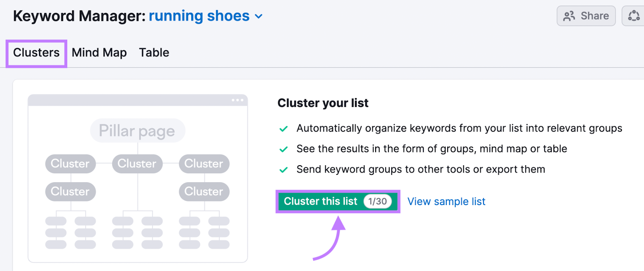Click the 1/30 counter badge
The width and height of the screenshot is (644, 271).
tap(378, 201)
